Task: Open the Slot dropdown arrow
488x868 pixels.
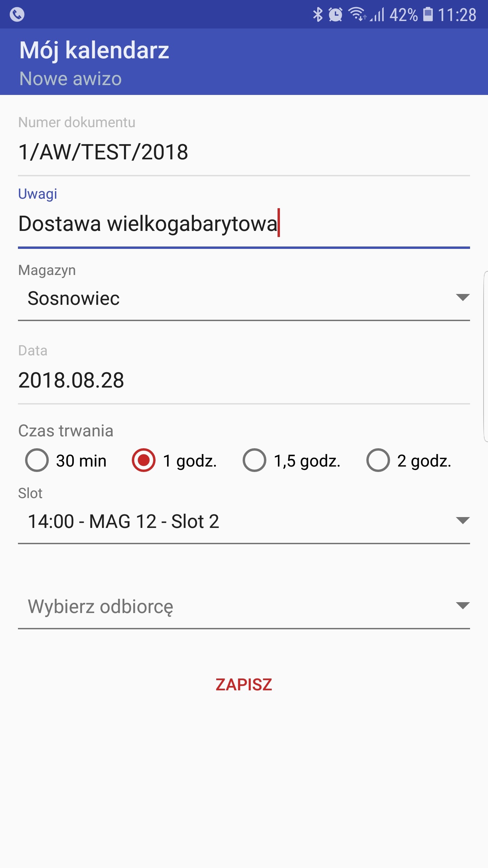Action: [463, 520]
